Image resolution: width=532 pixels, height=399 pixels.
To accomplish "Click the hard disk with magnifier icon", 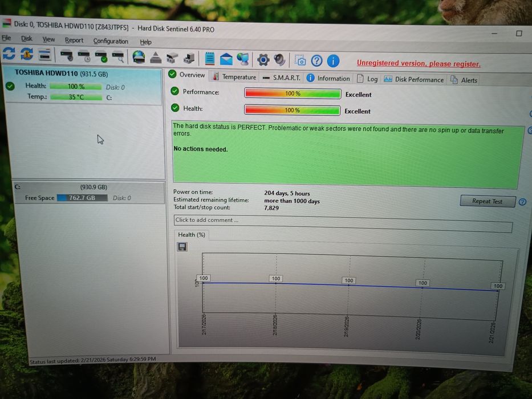I will (x=118, y=56).
